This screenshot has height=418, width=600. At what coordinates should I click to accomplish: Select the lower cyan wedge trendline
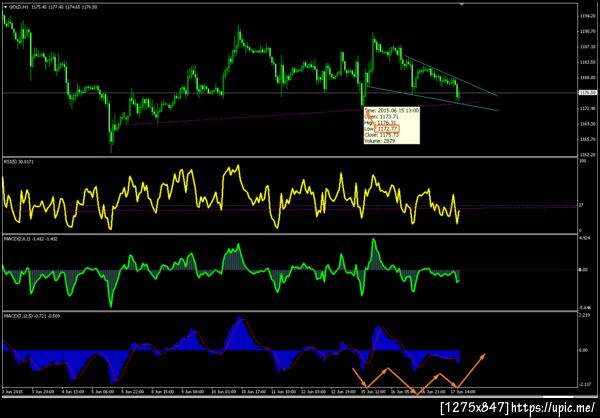pos(432,99)
